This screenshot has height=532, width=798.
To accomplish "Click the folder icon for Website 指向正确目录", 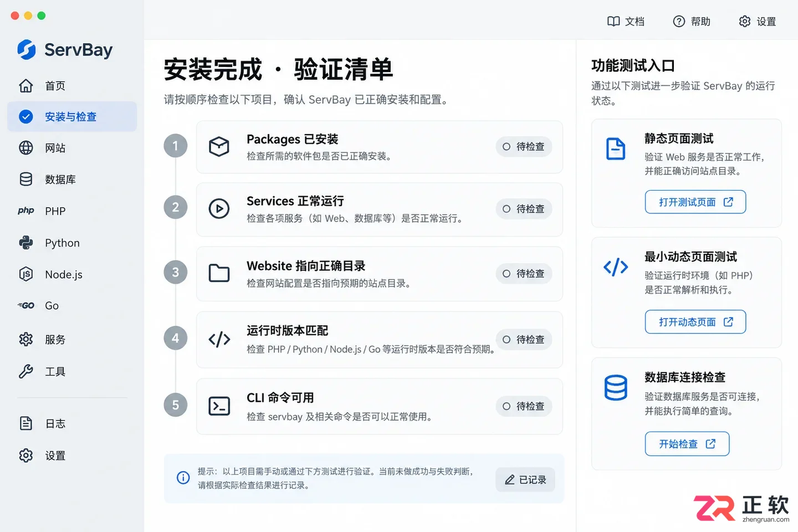I will (x=219, y=273).
